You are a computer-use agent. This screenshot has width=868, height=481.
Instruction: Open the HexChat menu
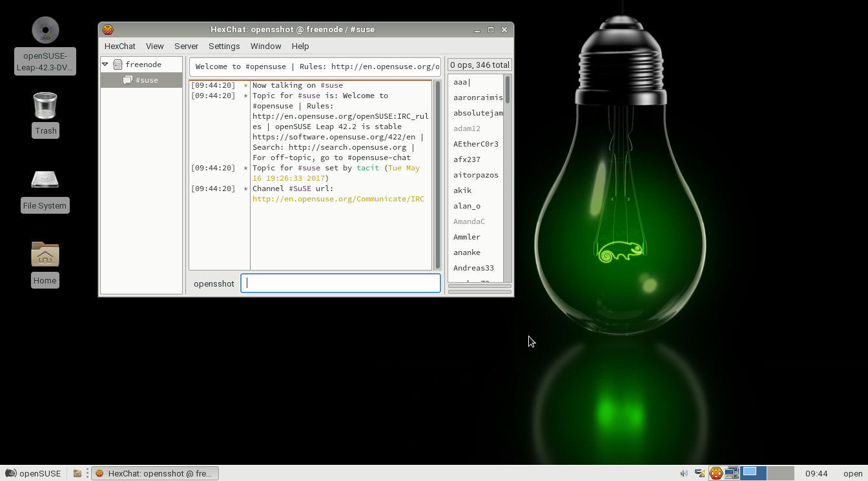point(119,46)
